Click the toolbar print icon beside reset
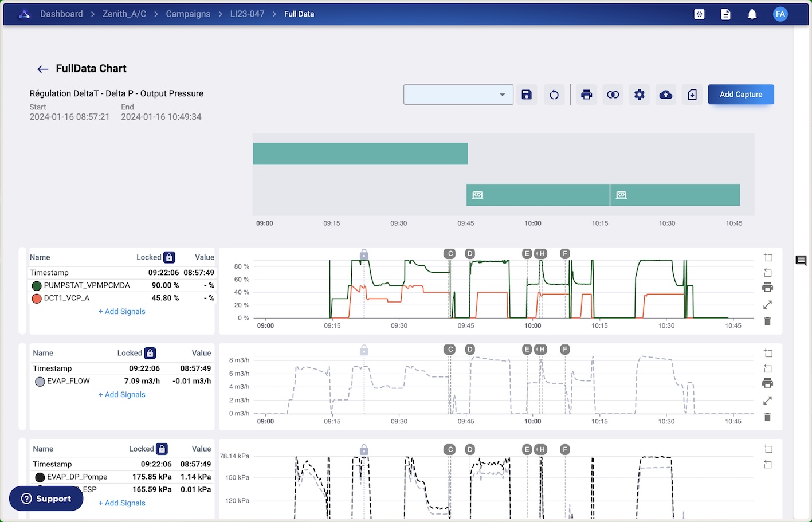 (x=586, y=95)
